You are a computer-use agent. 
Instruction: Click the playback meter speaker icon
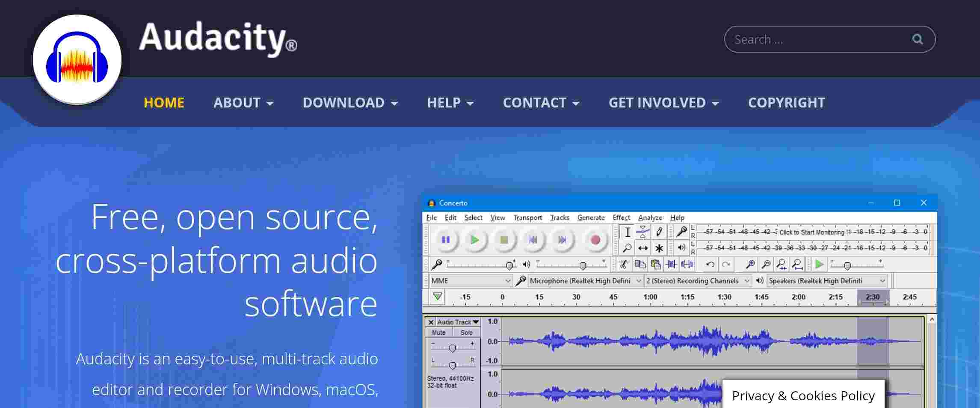[681, 247]
